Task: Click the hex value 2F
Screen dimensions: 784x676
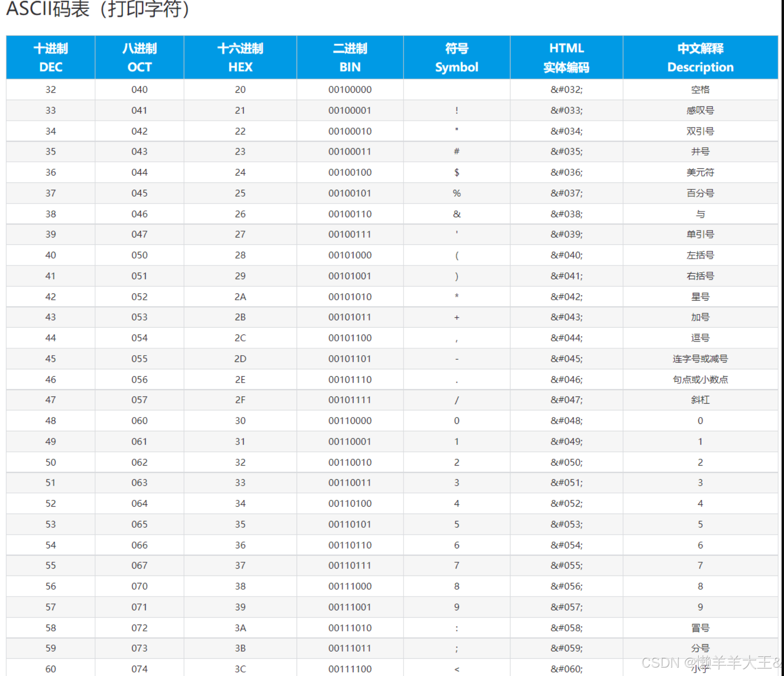Action: [240, 400]
